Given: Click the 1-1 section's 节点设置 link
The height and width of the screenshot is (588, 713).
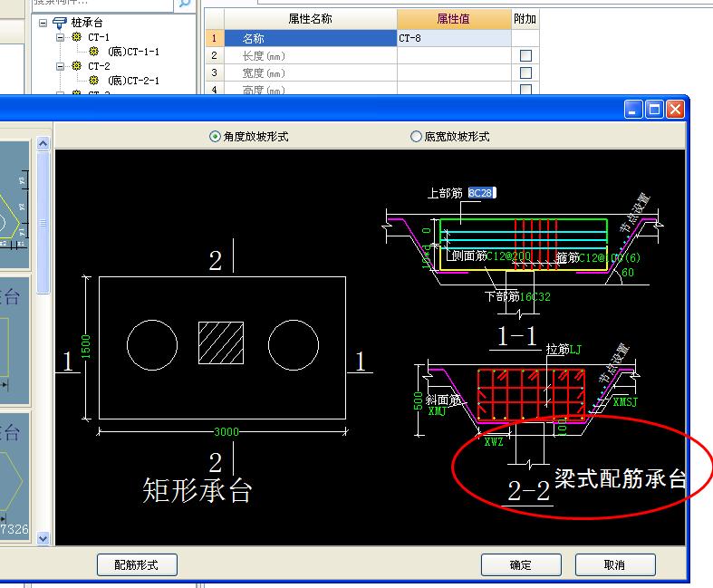Looking at the screenshot, I should (635, 212).
